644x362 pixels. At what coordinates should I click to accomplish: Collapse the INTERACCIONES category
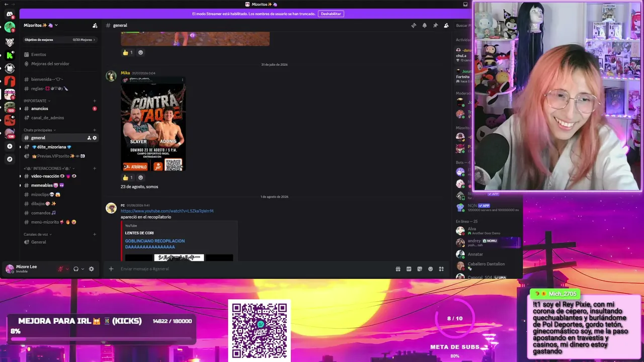49,168
